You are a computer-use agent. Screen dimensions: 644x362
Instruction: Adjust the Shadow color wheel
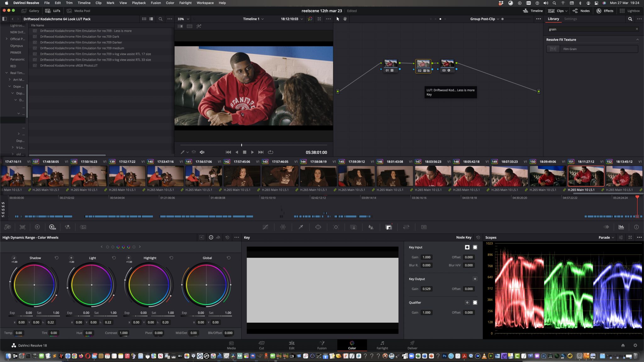click(x=34, y=285)
